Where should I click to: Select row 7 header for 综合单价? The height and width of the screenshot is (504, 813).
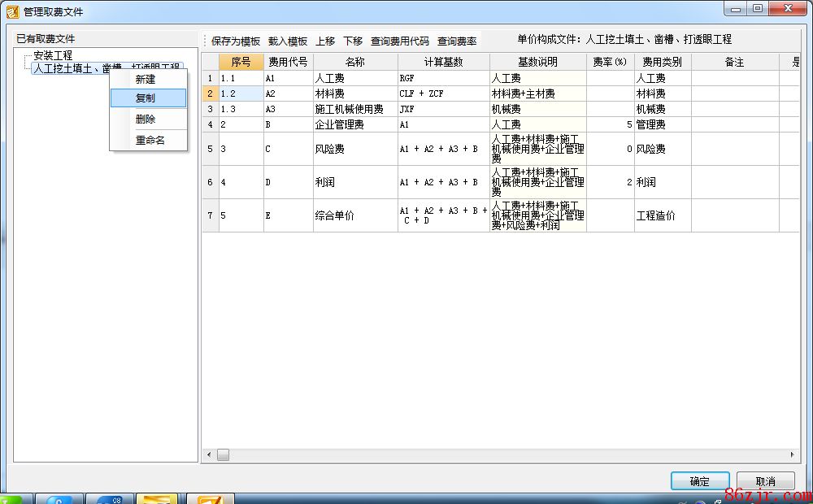pyautogui.click(x=210, y=216)
